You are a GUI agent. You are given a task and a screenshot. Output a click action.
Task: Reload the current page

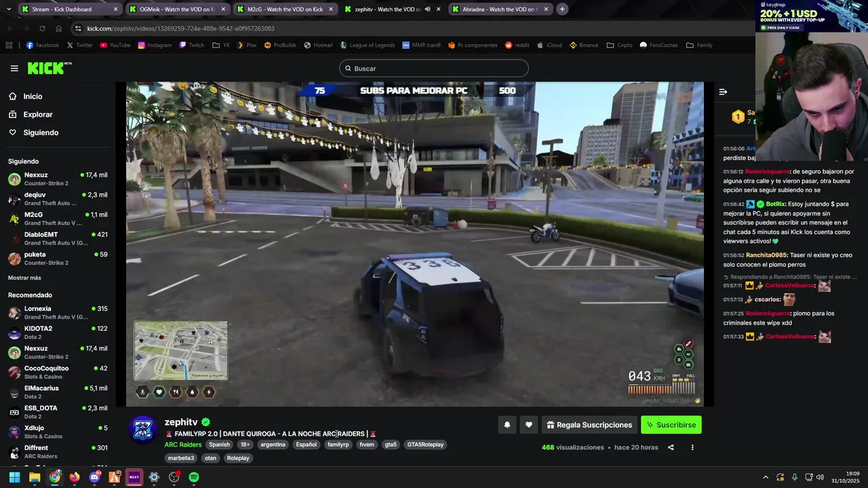coord(42,28)
